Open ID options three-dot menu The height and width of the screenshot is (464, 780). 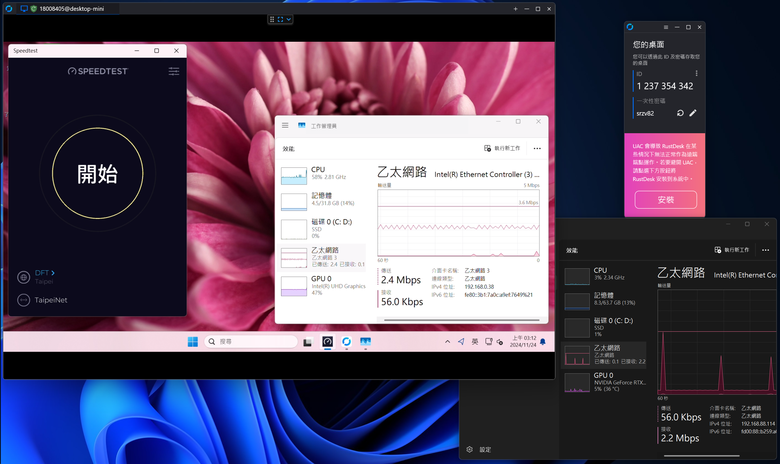[x=696, y=74]
